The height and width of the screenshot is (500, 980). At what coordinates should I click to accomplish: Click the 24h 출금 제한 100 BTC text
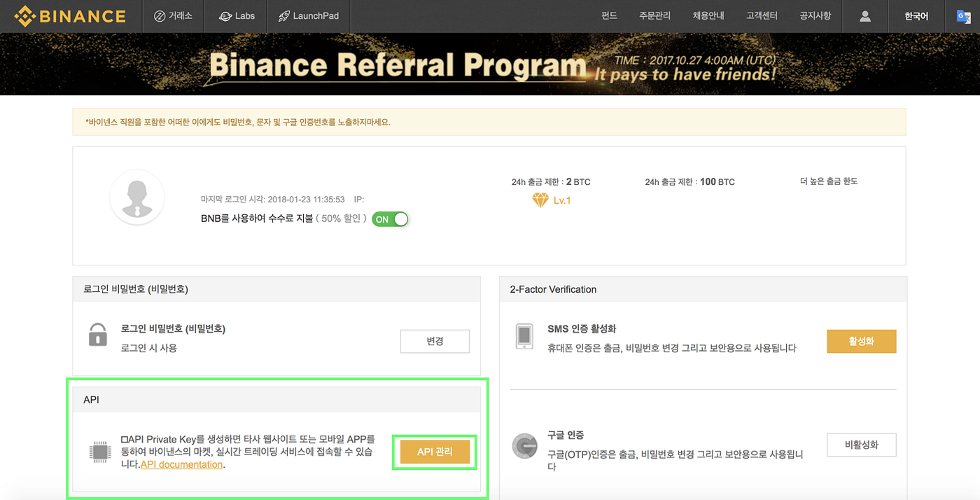click(690, 182)
